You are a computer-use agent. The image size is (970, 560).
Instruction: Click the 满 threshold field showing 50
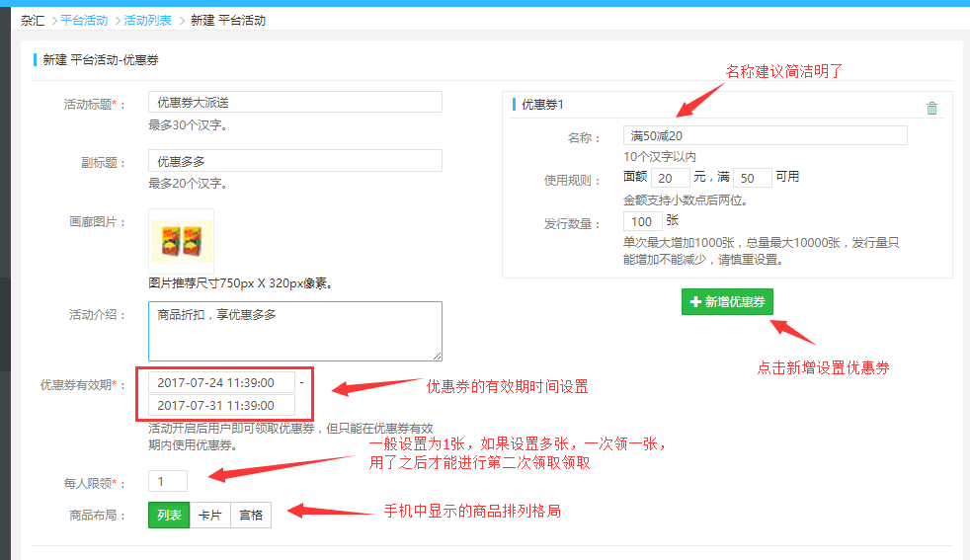753,178
